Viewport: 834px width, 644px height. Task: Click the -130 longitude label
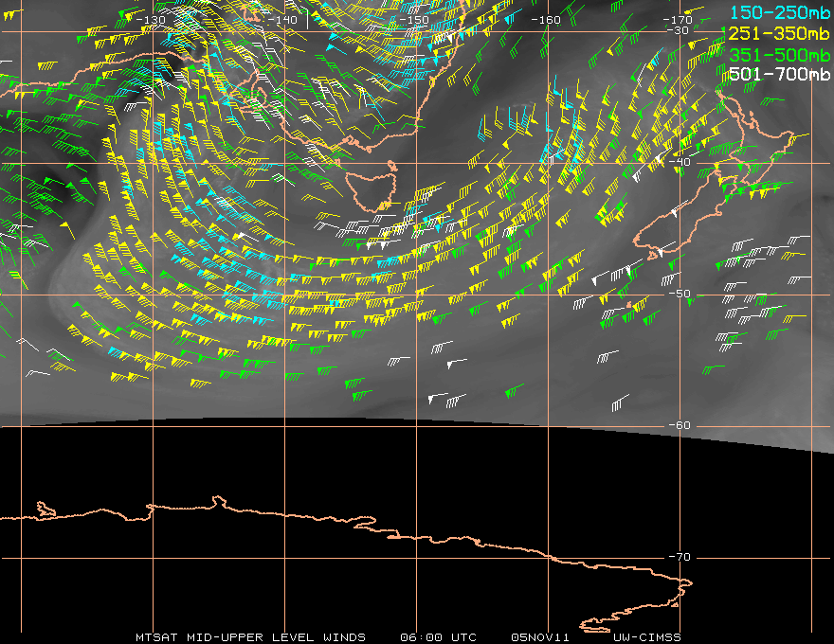[x=151, y=20]
